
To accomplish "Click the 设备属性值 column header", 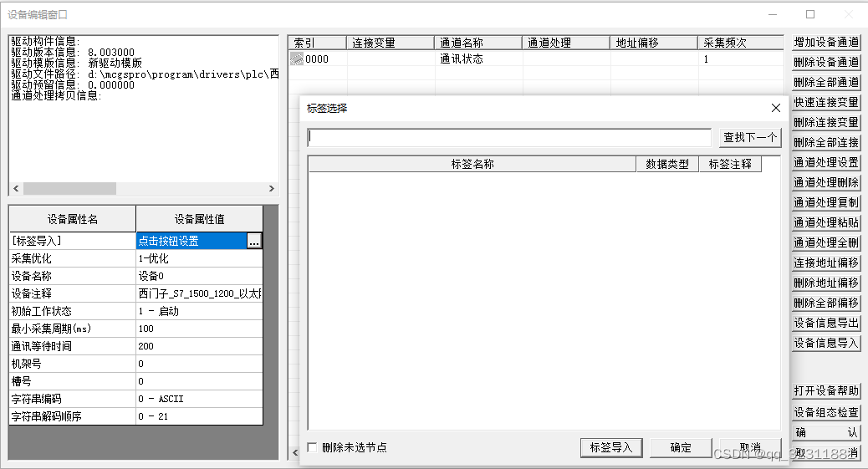I will coord(199,219).
